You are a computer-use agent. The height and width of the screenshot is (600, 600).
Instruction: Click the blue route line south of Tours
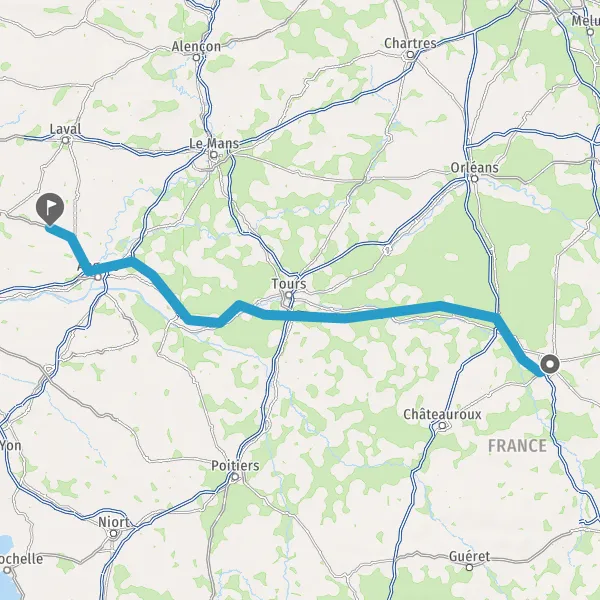click(291, 316)
